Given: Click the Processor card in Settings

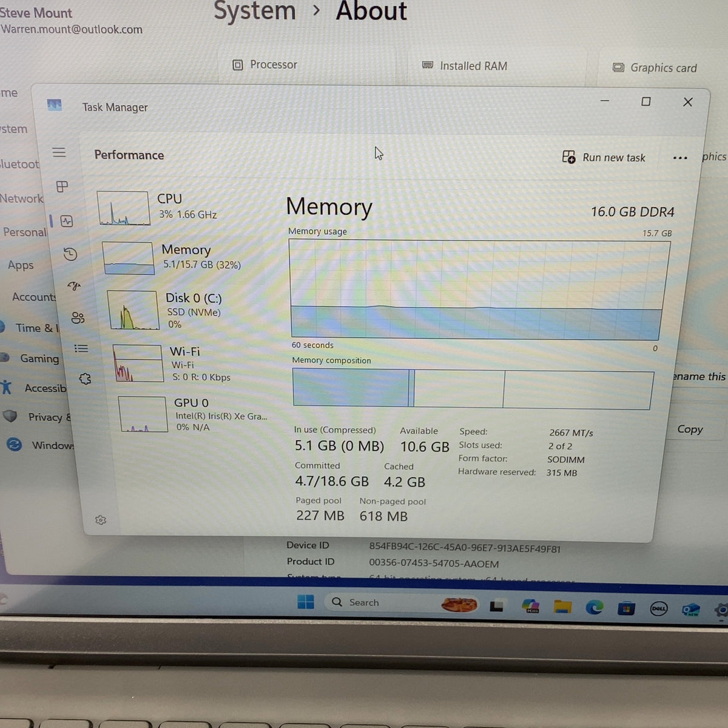Looking at the screenshot, I should 306,65.
